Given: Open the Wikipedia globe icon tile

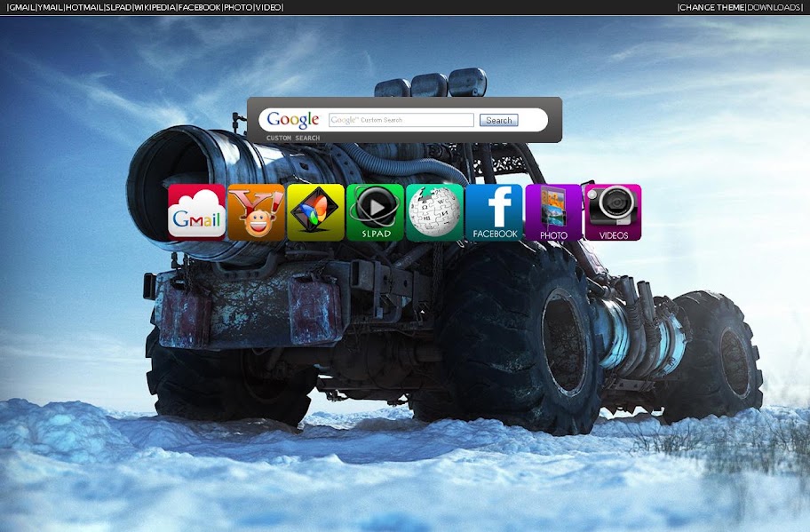Looking at the screenshot, I should 434,212.
